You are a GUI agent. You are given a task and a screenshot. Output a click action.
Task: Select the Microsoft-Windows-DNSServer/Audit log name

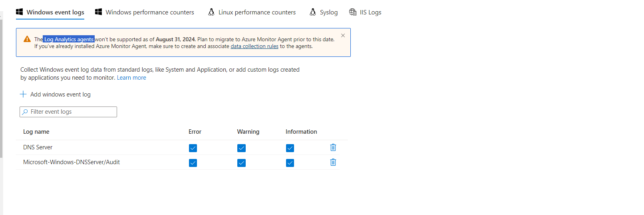click(72, 162)
